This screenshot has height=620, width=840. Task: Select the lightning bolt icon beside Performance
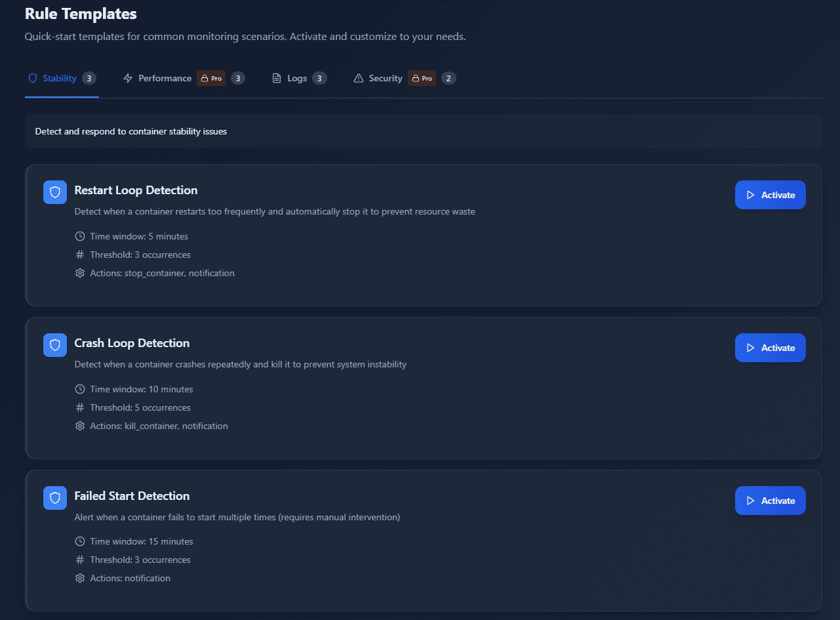pos(127,78)
